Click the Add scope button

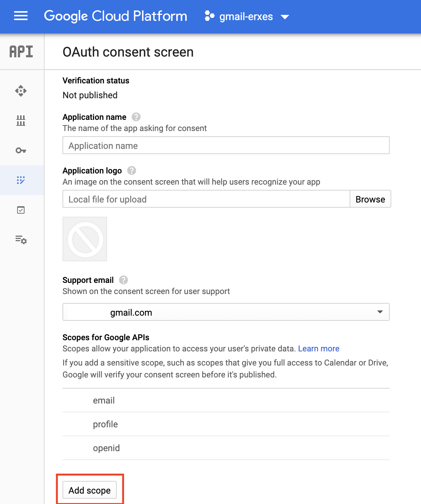pyautogui.click(x=90, y=490)
